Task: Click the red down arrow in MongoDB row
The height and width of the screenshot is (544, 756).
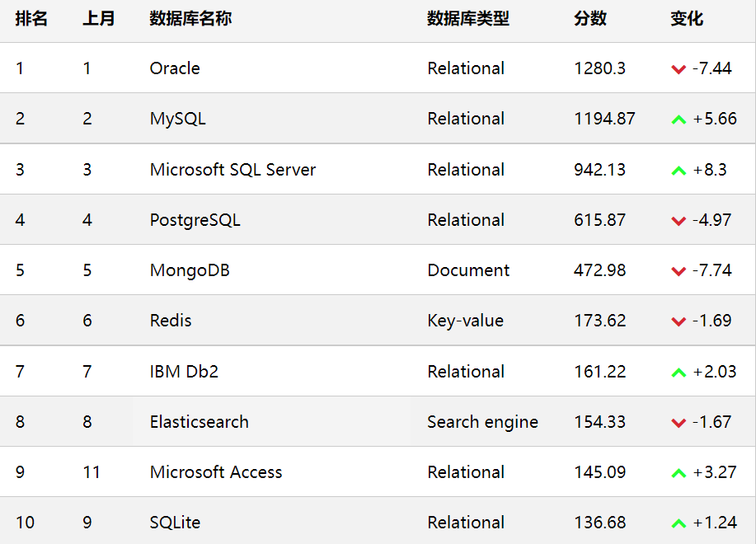Action: coord(679,271)
